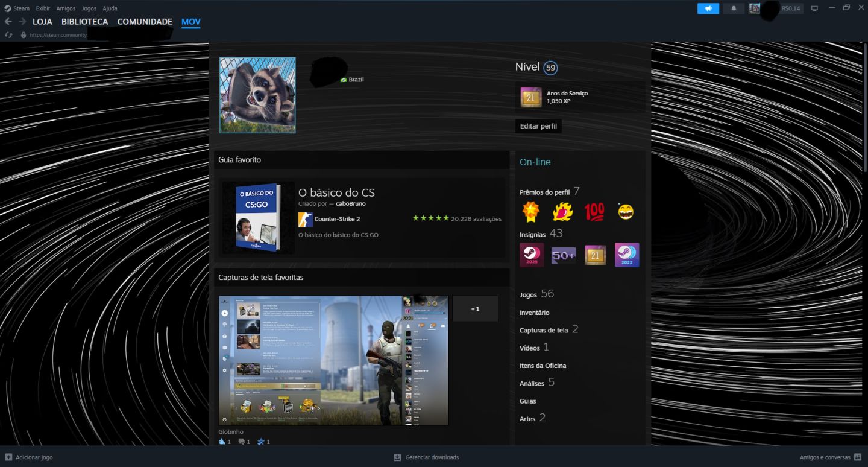Click the awards icon under screenshot

pyautogui.click(x=260, y=442)
